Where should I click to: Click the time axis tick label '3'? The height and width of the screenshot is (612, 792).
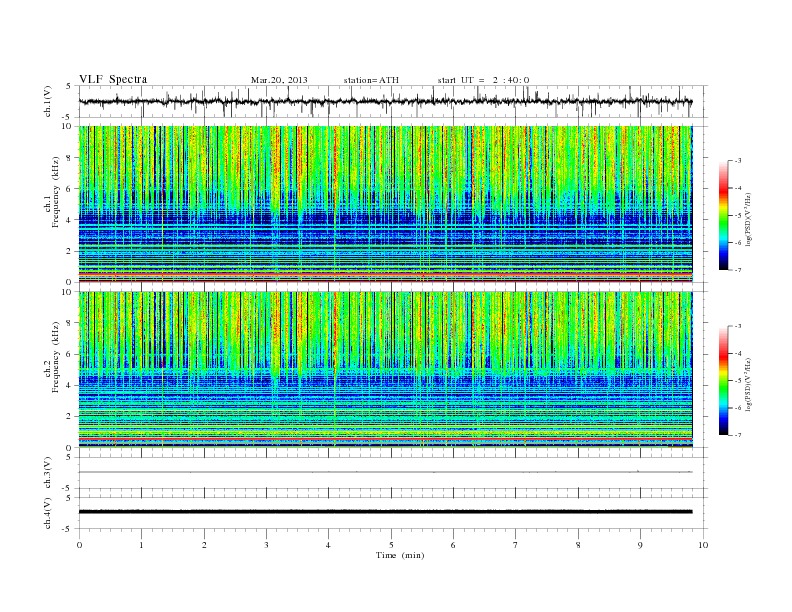click(266, 545)
